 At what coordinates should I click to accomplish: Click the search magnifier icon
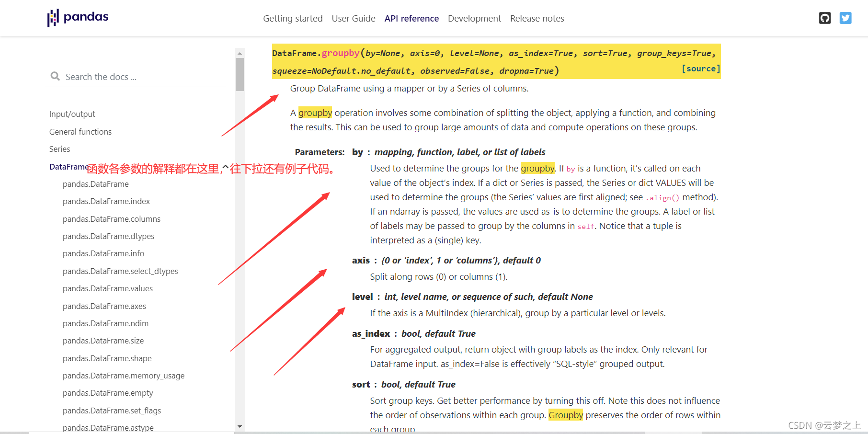pyautogui.click(x=55, y=76)
